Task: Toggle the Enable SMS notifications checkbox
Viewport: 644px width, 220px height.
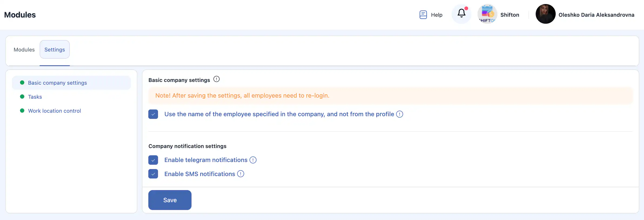Action: [153, 174]
